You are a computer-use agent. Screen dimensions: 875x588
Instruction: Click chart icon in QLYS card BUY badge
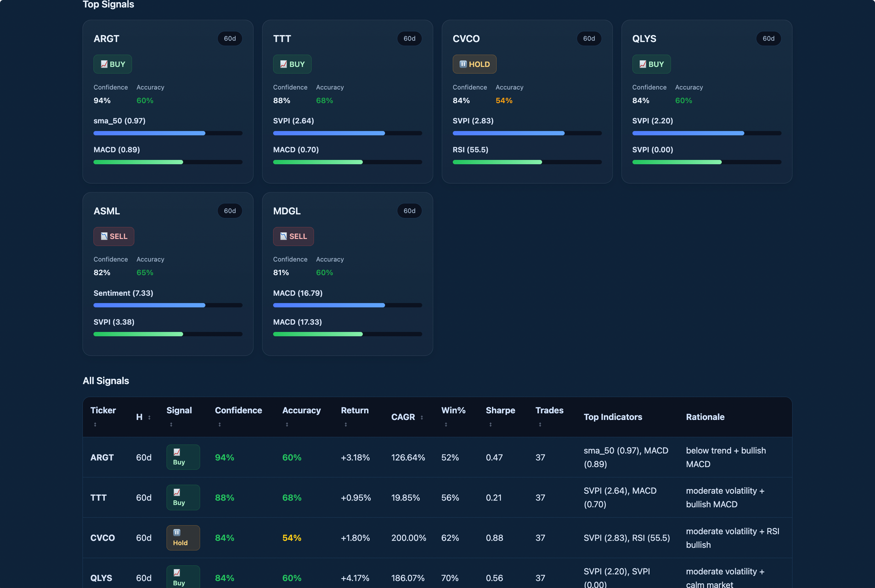643,64
